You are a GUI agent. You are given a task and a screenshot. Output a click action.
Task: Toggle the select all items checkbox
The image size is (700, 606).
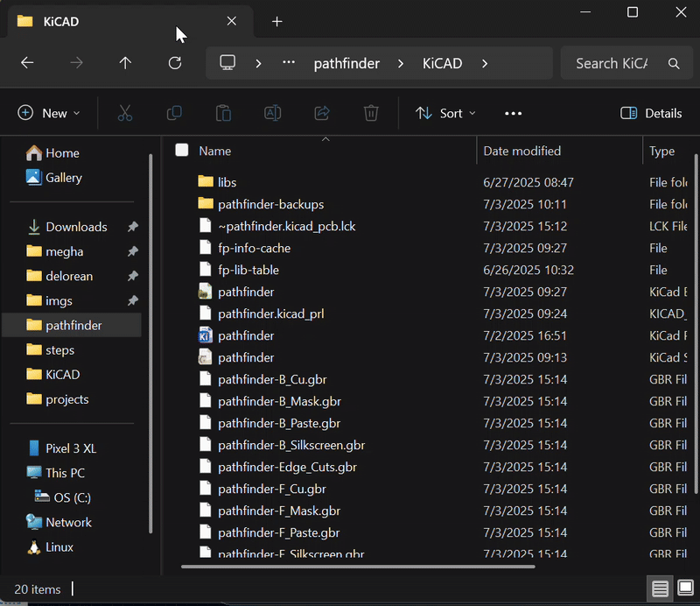click(x=182, y=151)
